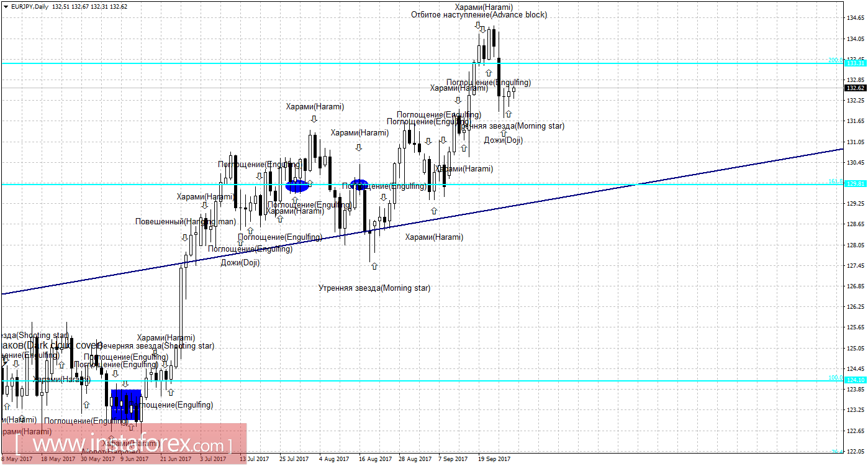868x466 pixels.
Task: Select the arrow under Дожи(Doji) on the left
Action: [x=240, y=242]
